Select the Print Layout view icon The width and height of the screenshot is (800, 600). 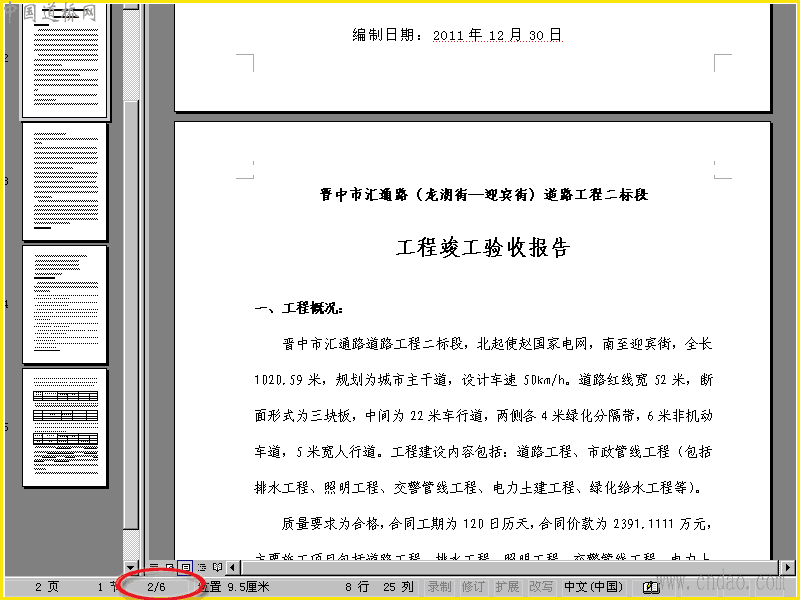[x=185, y=567]
